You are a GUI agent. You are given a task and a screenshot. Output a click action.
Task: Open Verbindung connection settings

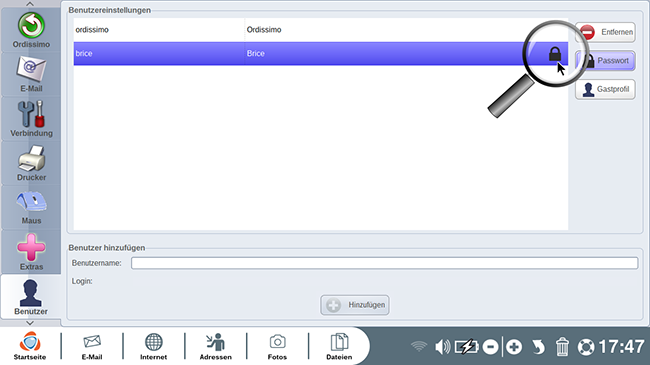31,119
